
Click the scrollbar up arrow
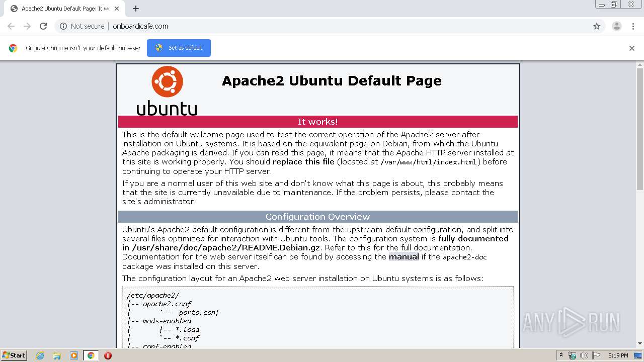(640, 65)
